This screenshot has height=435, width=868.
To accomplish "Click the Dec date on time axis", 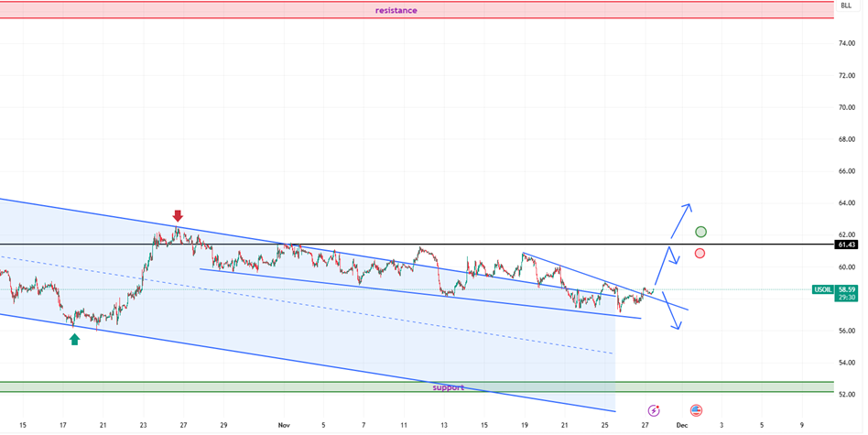I will click(680, 425).
